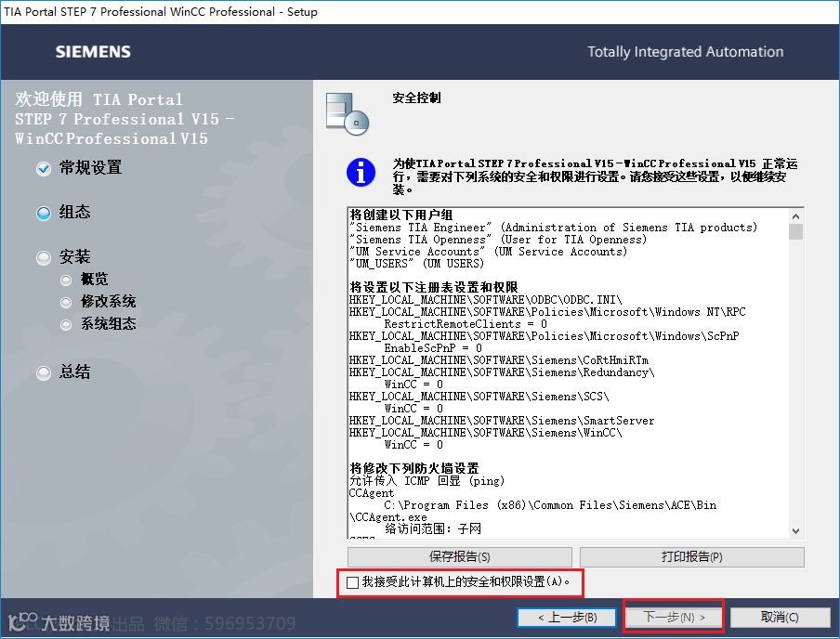Click the "Siemens TIA Engineer" group line

tap(553, 228)
